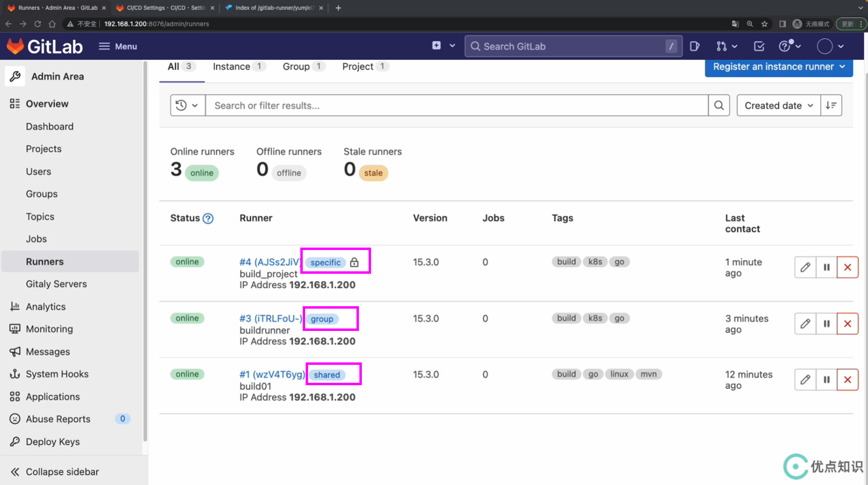Open Abuse Reports in the sidebar
This screenshot has height=485, width=868.
click(x=58, y=419)
